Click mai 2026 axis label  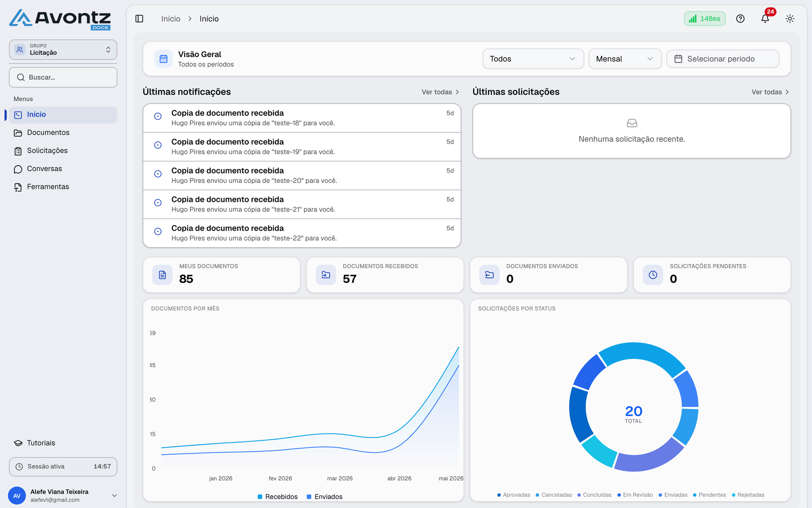(x=451, y=478)
